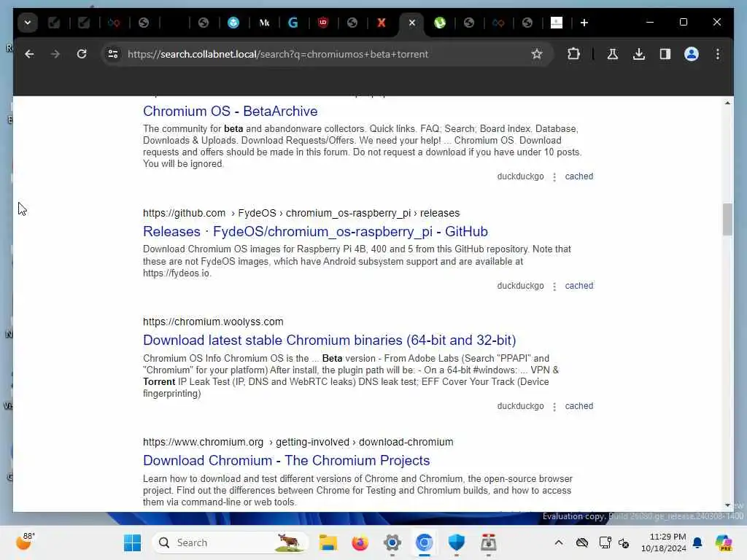Open the notification bell icon

click(697, 542)
